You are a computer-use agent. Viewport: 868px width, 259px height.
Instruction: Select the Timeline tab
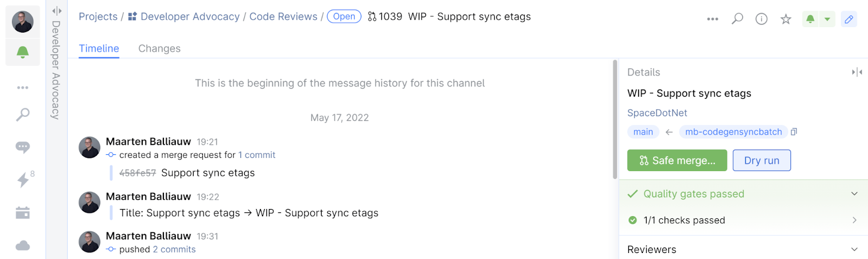click(99, 48)
